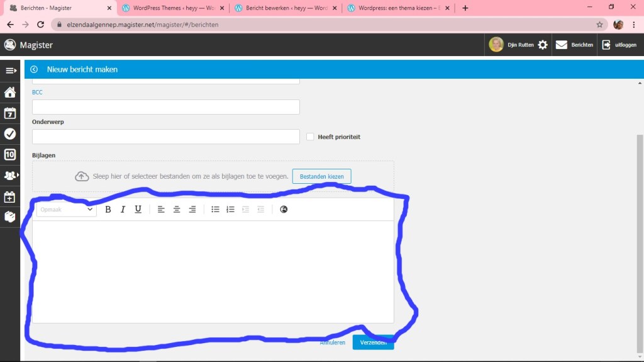Open the home page from the sidebar
Viewport: 644px width, 362px height.
[x=10, y=93]
